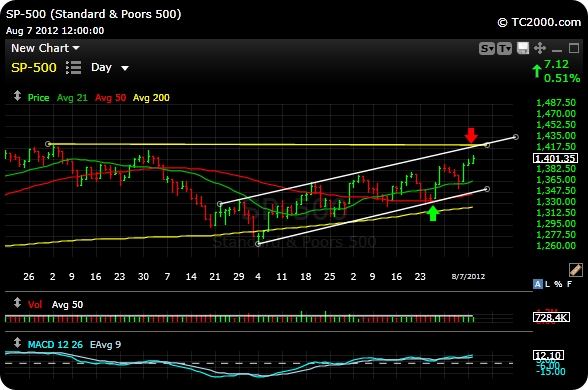Enable arithmetic scale with the A button
Image resolution: width=588 pixels, height=390 pixels.
point(537,284)
